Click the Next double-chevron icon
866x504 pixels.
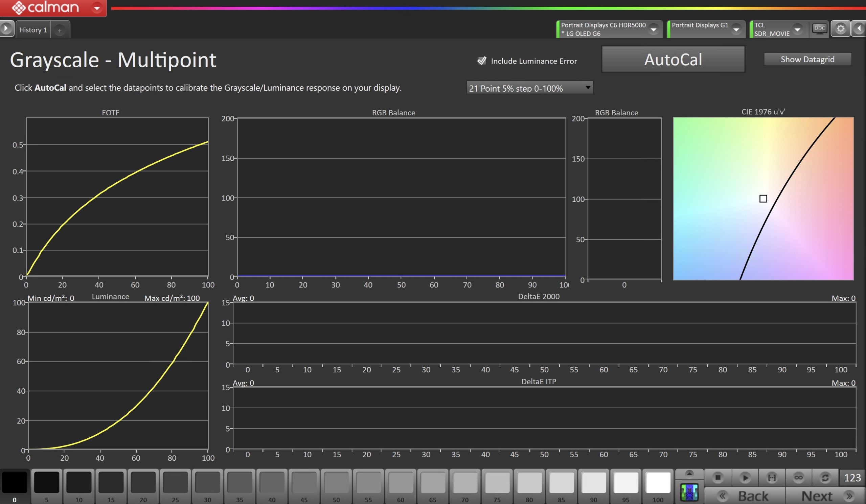pos(850,496)
